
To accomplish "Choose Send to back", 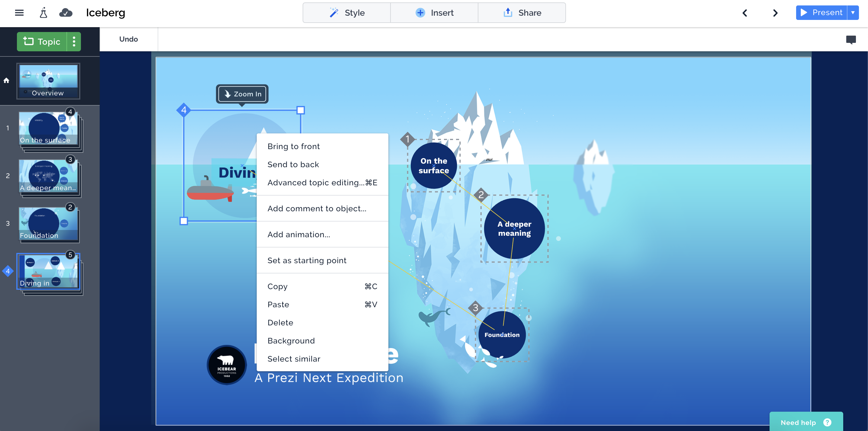I will tap(323, 164).
